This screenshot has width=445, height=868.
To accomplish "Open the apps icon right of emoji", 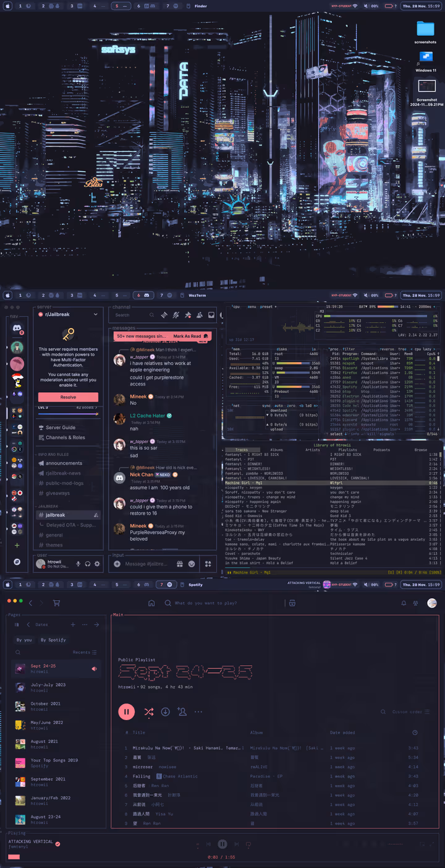I will click(208, 564).
